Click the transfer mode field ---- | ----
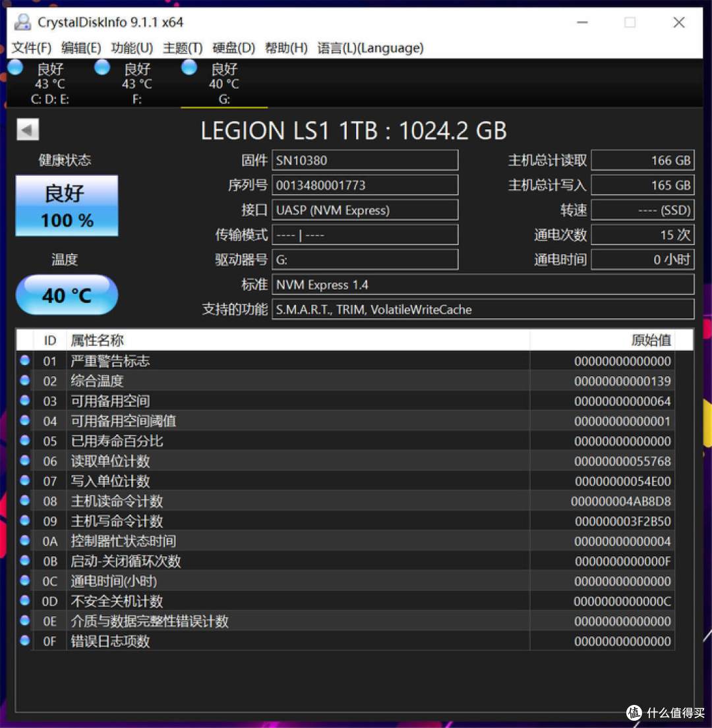This screenshot has width=712, height=728. [x=365, y=235]
